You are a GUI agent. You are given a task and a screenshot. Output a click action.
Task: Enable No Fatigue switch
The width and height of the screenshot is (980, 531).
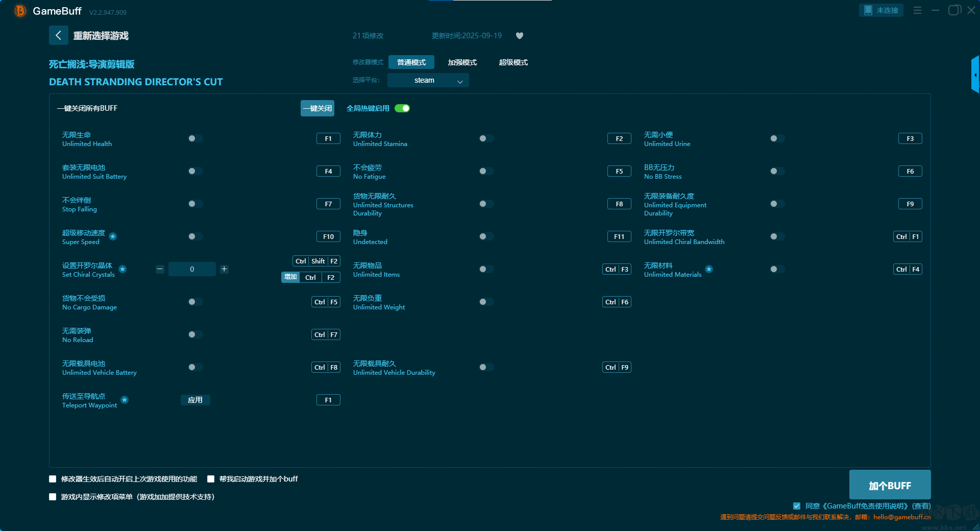coord(486,171)
